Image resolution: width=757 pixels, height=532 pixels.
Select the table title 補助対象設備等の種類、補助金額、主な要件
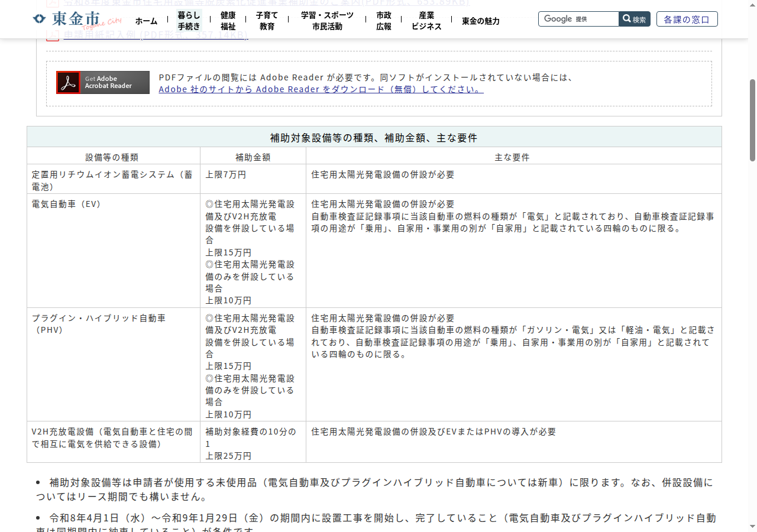click(x=374, y=138)
